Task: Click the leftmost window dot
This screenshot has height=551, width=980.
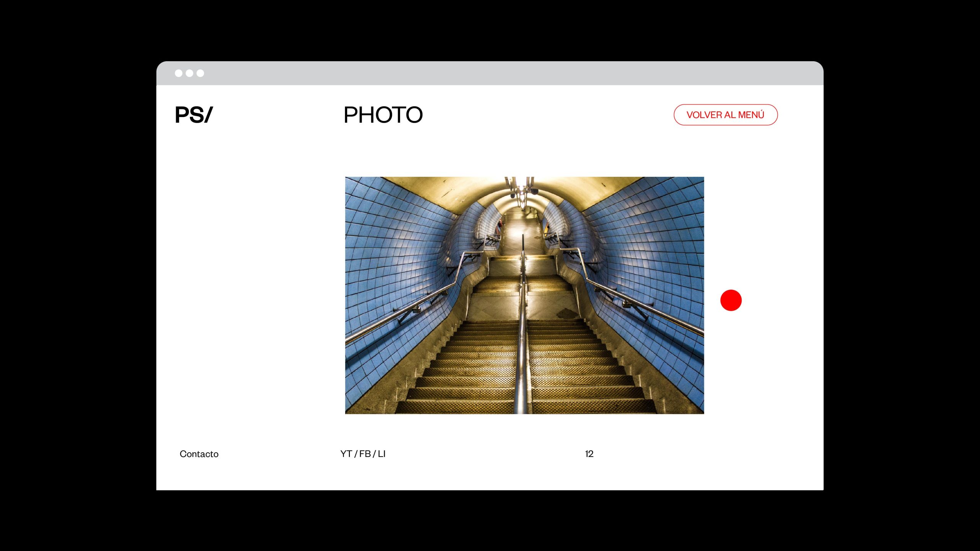Action: point(178,73)
